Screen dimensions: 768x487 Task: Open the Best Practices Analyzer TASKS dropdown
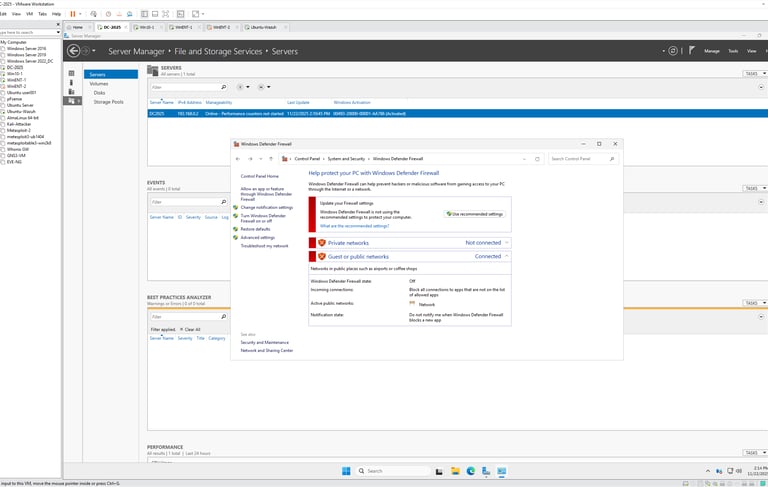[754, 303]
